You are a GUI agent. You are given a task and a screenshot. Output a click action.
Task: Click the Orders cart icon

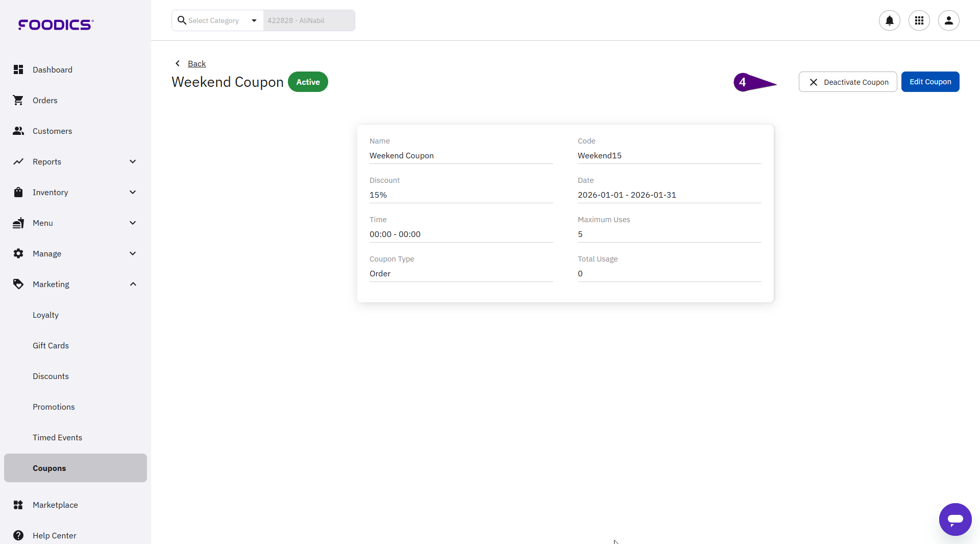18,100
